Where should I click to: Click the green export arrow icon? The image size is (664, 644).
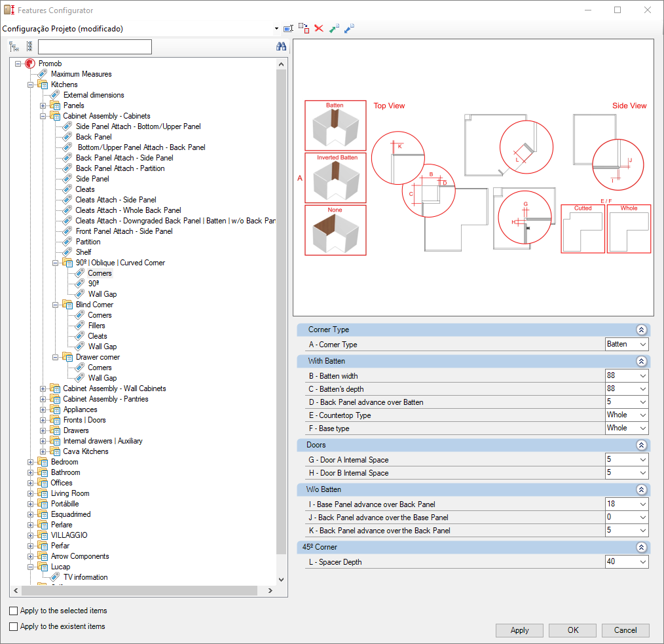334,28
